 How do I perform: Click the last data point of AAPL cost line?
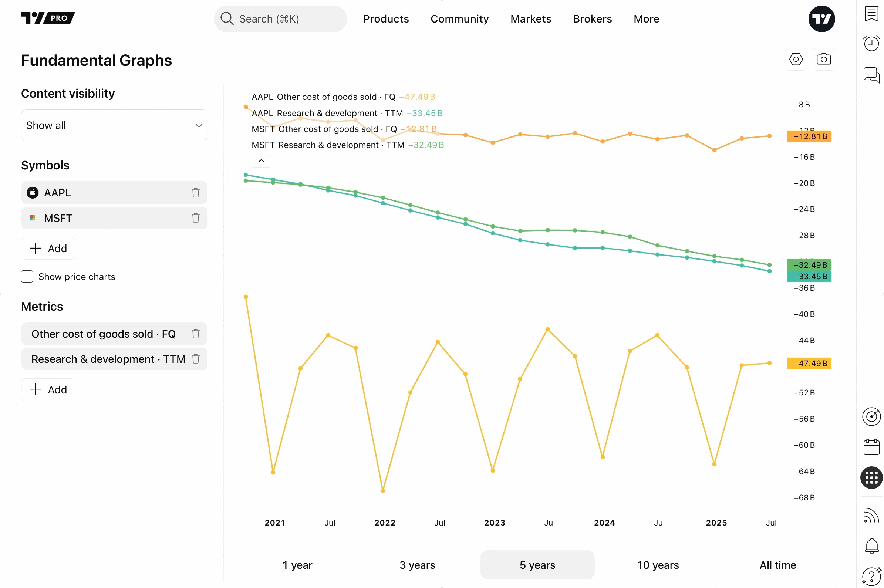[x=769, y=363]
